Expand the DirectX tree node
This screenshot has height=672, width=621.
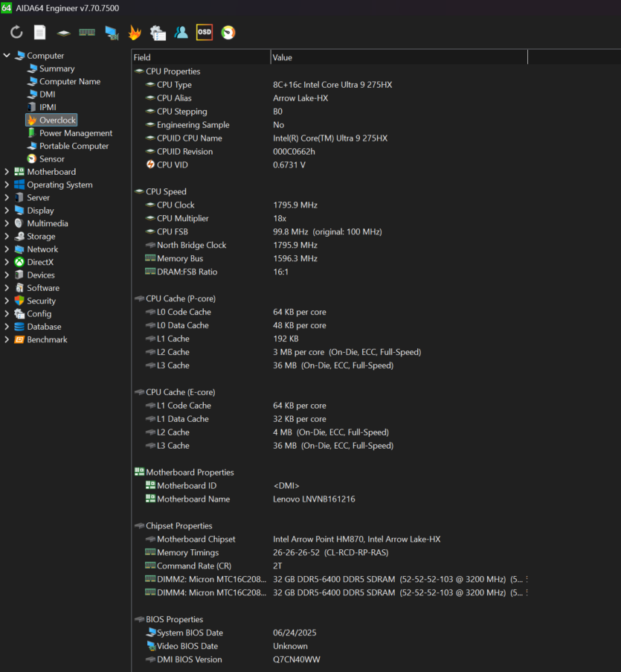[x=7, y=262]
